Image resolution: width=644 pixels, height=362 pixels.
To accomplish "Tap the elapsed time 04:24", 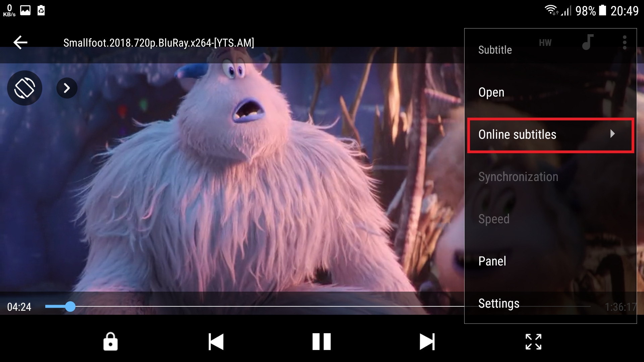I will (x=19, y=307).
